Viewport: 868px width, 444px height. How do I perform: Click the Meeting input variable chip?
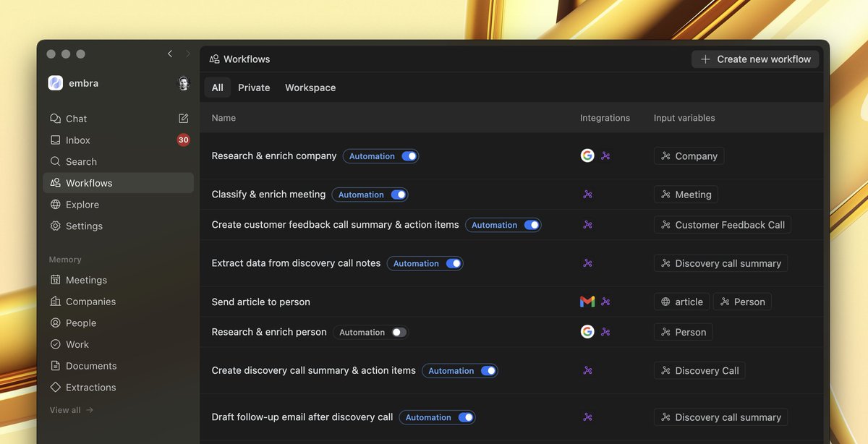point(686,195)
